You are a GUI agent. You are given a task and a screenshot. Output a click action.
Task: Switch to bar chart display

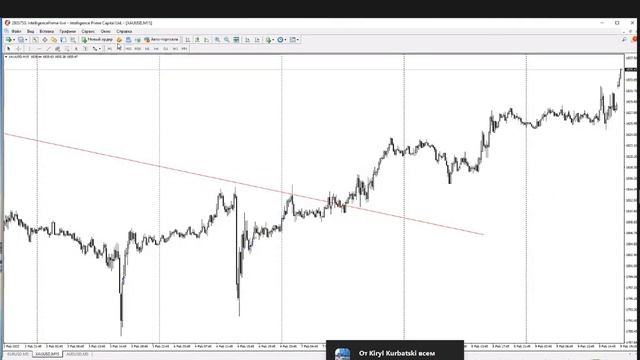[187, 40]
